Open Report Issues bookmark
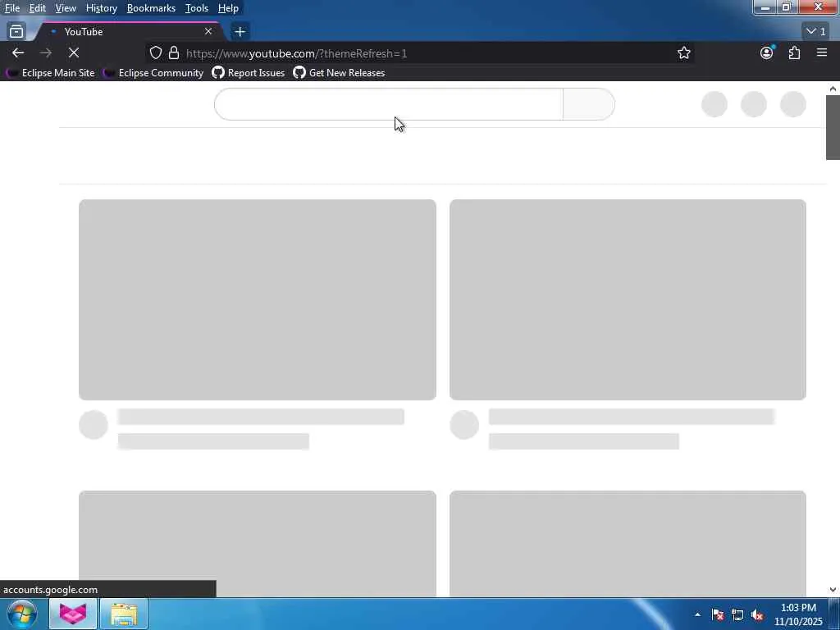Image resolution: width=840 pixels, height=630 pixels. (248, 73)
